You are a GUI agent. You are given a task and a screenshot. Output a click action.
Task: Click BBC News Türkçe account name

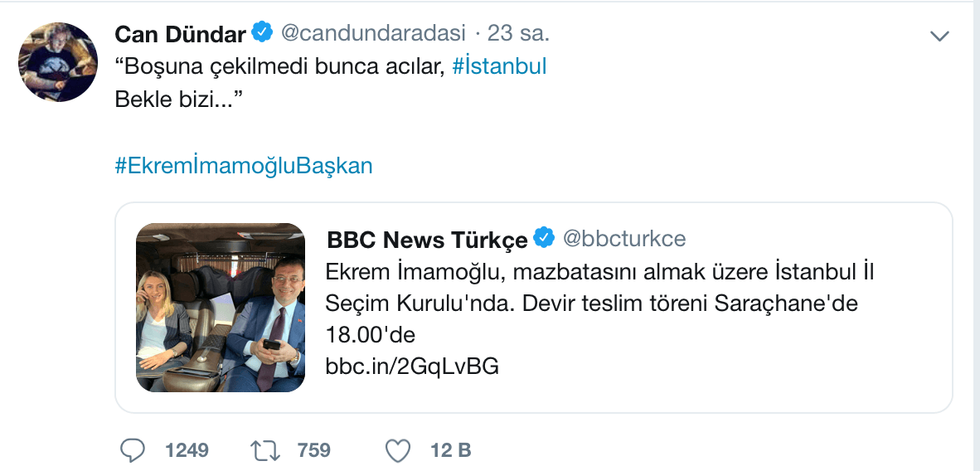point(428,240)
